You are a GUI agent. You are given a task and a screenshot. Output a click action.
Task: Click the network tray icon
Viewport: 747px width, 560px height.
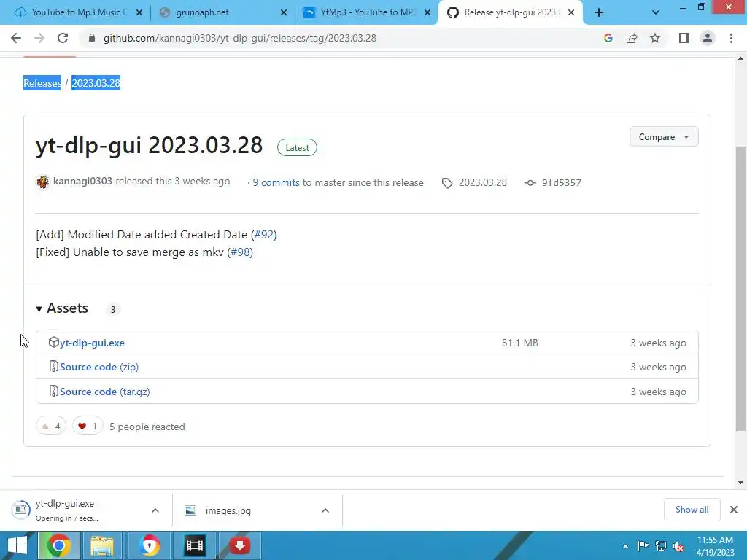coord(661,546)
